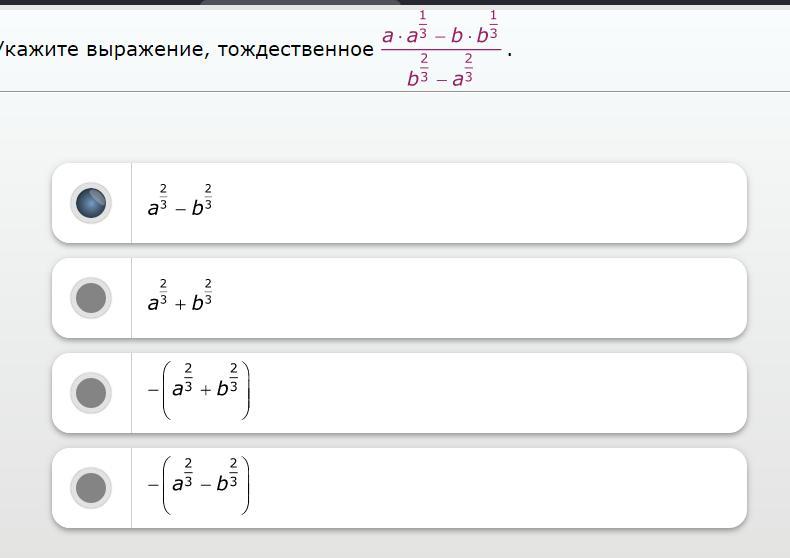
Task: Click the purple fraction bar in the question
Action: click(x=441, y=50)
